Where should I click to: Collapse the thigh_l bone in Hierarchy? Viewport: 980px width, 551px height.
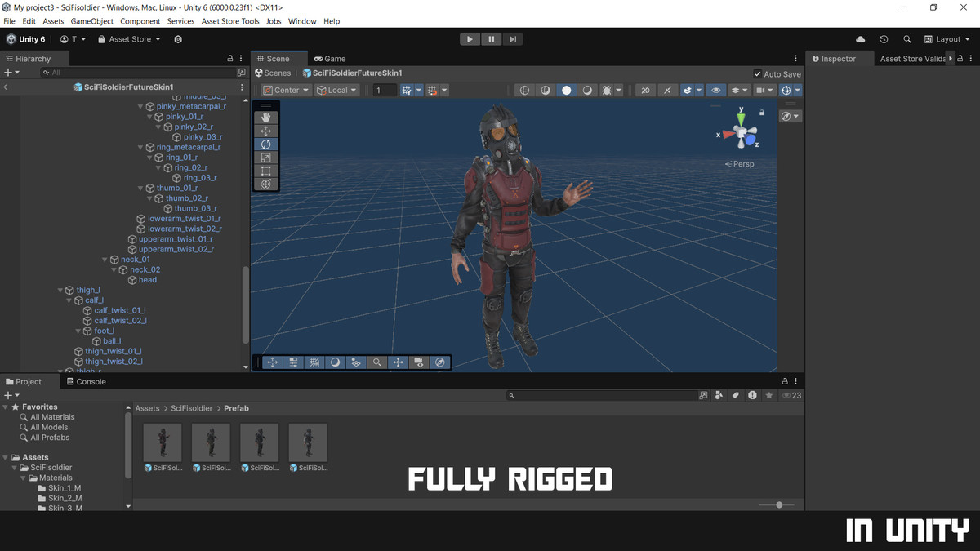pos(60,291)
